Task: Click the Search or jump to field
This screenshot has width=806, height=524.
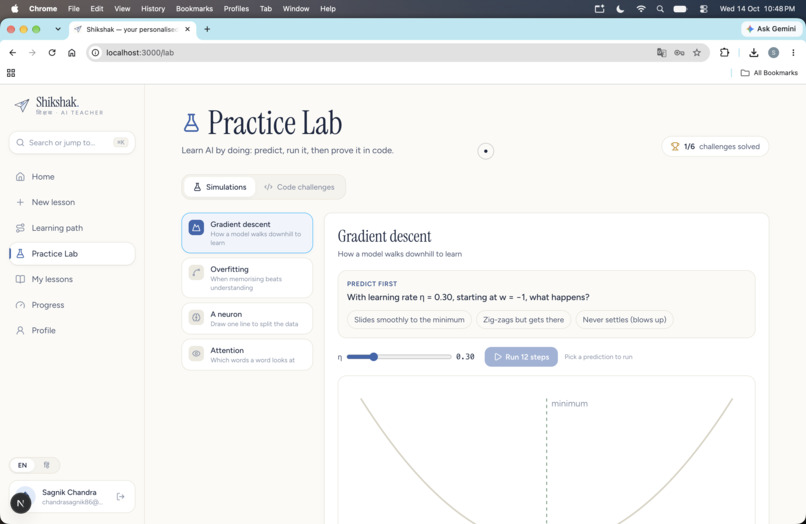Action: tap(72, 142)
